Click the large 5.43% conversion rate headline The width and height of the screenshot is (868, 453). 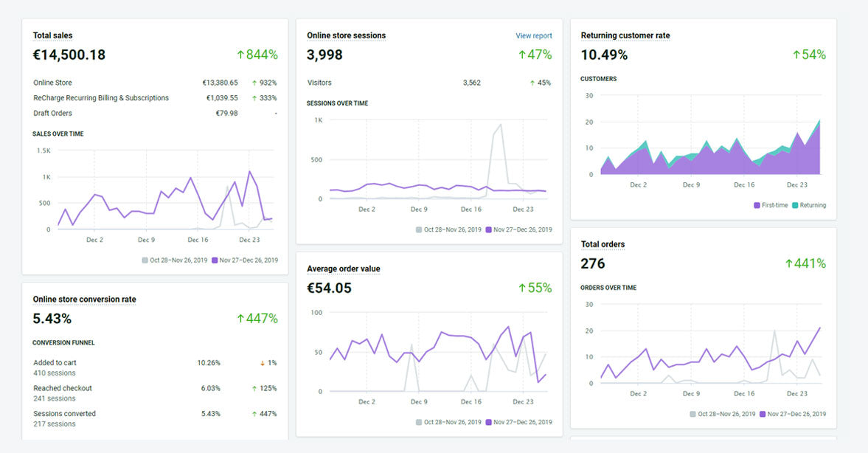click(52, 319)
